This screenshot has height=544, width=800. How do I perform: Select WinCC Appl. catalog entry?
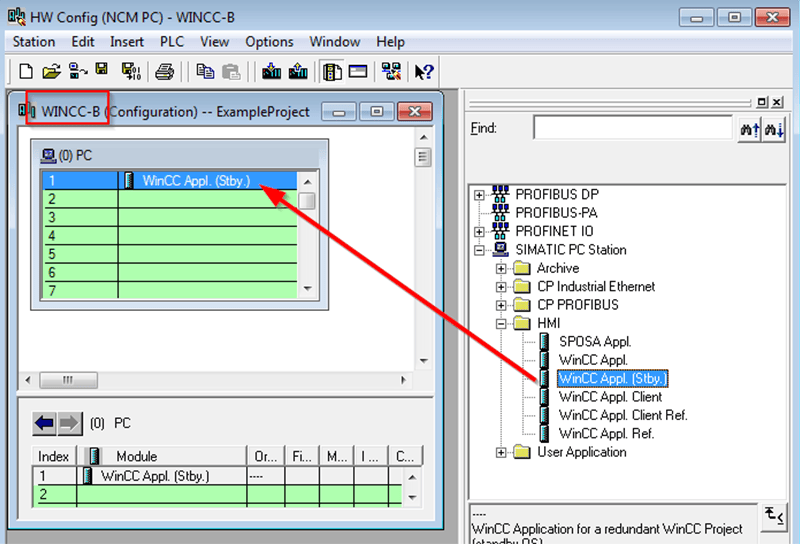pos(593,360)
